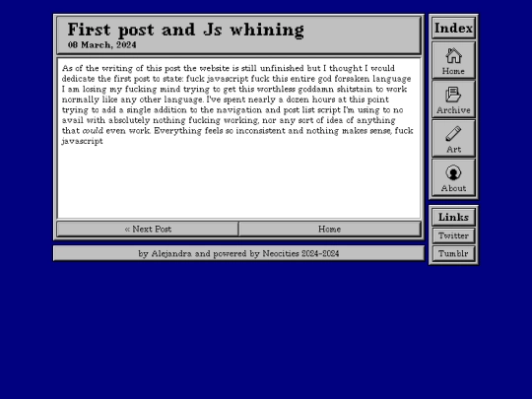The width and height of the screenshot is (532, 399).
Task: Open the Art section pencil icon
Action: click(453, 139)
